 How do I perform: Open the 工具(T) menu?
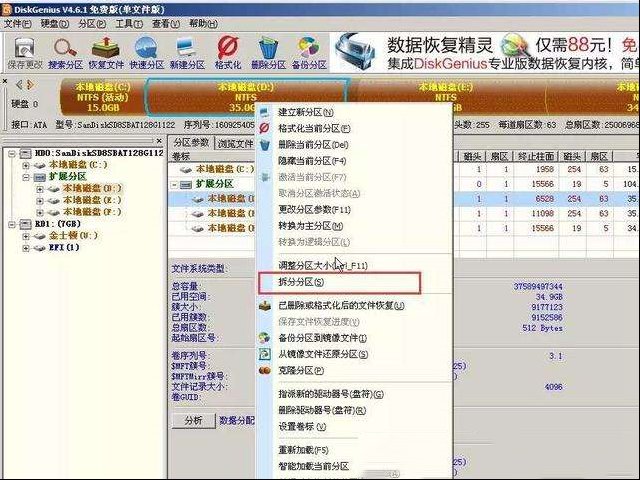pyautogui.click(x=129, y=24)
